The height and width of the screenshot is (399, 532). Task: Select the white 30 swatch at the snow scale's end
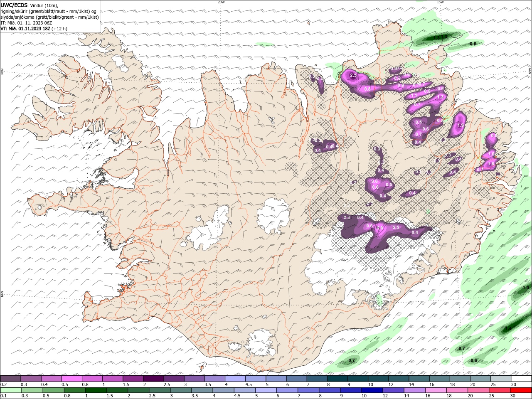521,379
